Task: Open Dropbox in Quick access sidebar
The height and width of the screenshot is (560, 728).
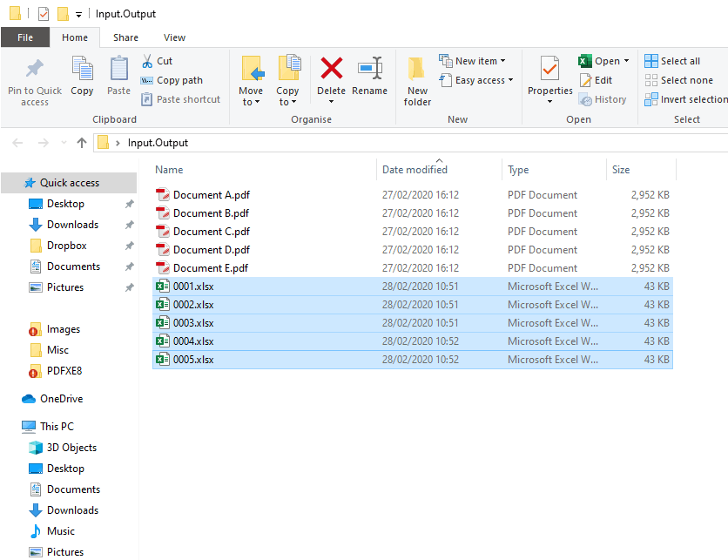Action: click(x=66, y=246)
